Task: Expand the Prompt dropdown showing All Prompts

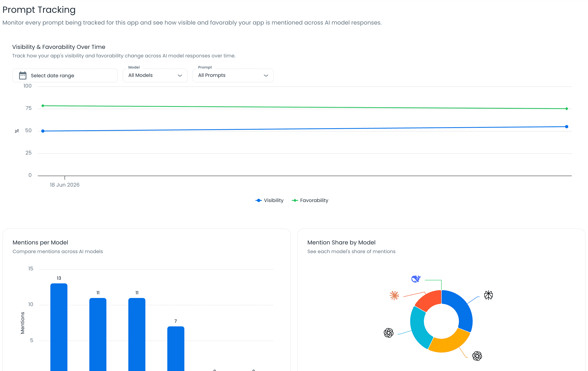Action: point(233,75)
